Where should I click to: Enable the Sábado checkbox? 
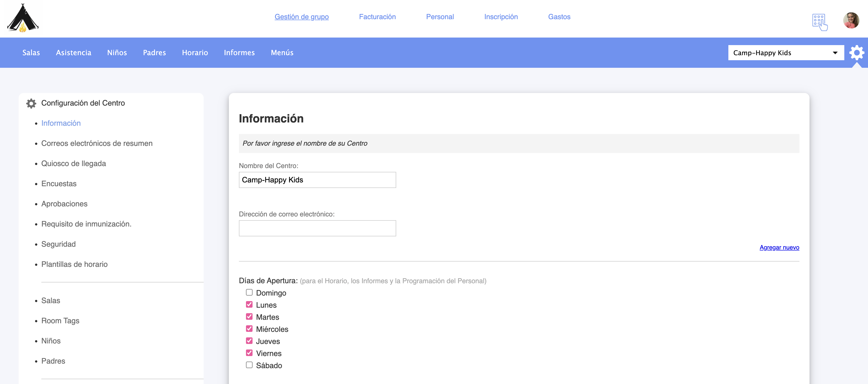pyautogui.click(x=249, y=365)
